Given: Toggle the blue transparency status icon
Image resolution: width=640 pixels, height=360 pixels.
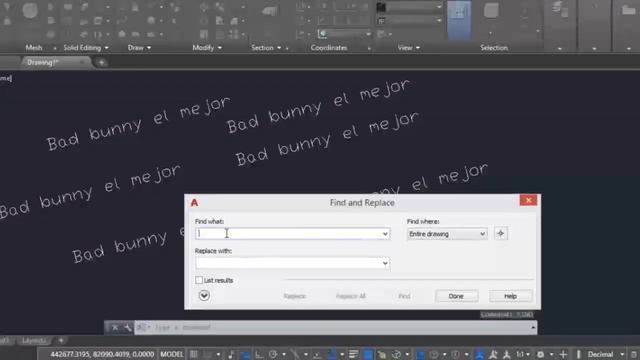Looking at the screenshot, I should (368, 354).
